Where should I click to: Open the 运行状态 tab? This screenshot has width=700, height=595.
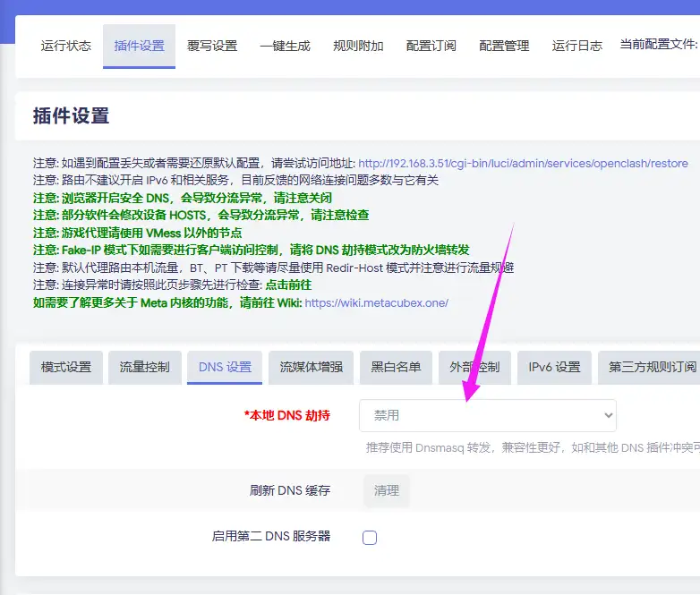[66, 46]
